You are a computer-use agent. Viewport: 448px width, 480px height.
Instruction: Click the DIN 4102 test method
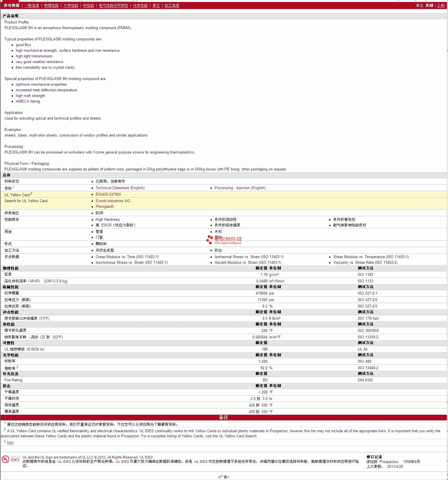click(365, 380)
